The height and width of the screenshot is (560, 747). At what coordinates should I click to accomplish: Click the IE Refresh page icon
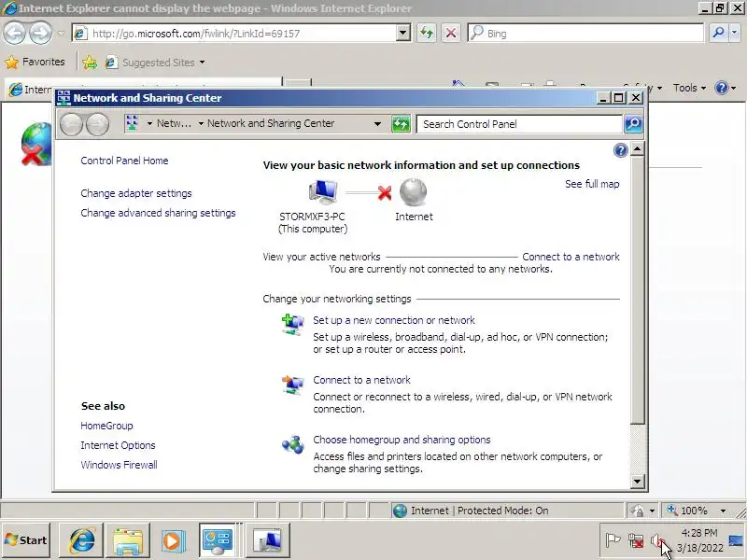[427, 33]
